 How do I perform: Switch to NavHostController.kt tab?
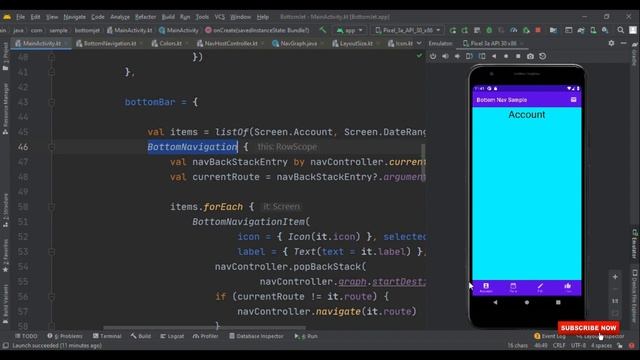[231, 43]
